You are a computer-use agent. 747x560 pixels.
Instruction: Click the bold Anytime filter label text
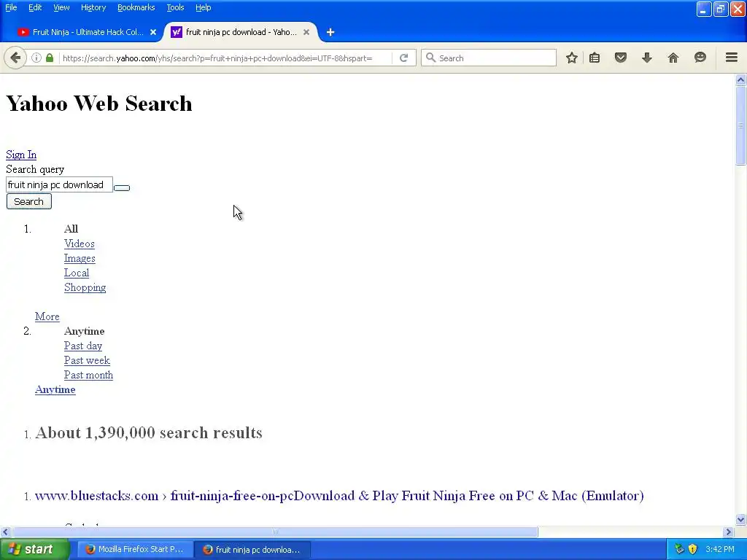pyautogui.click(x=85, y=332)
